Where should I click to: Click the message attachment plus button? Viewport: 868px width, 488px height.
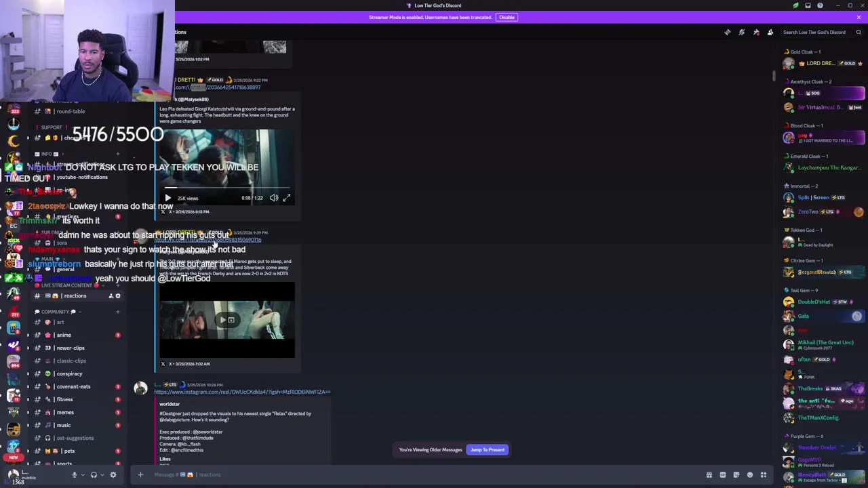click(x=140, y=474)
